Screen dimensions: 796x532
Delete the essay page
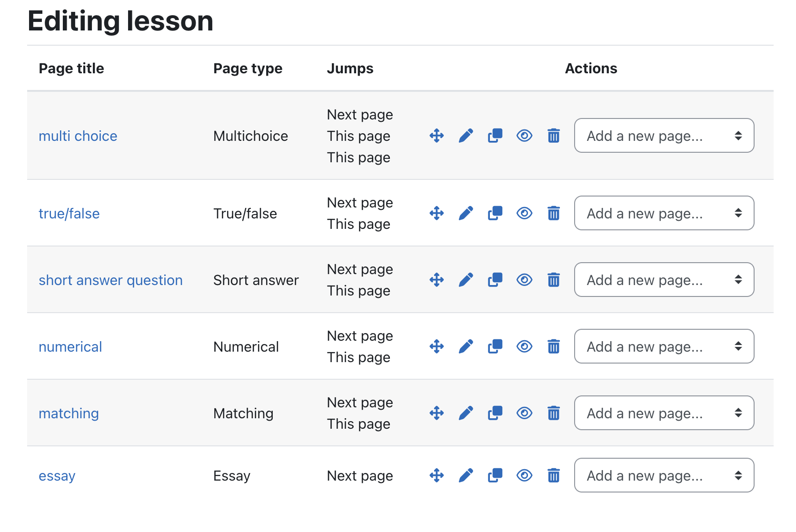pyautogui.click(x=554, y=475)
